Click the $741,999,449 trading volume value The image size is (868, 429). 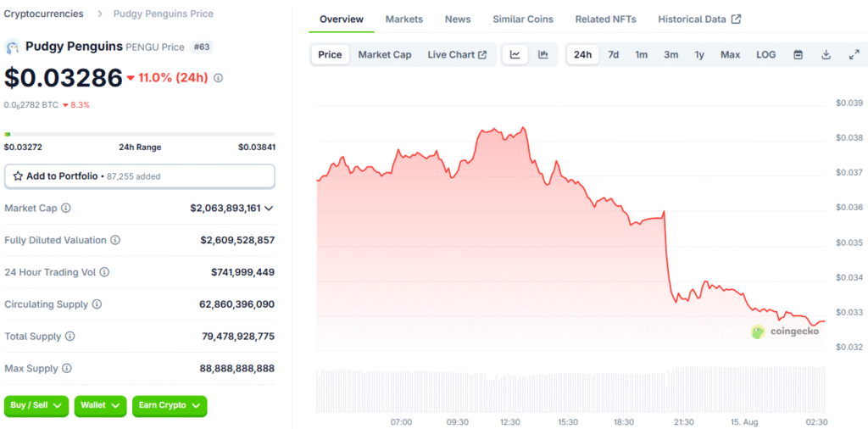(242, 272)
